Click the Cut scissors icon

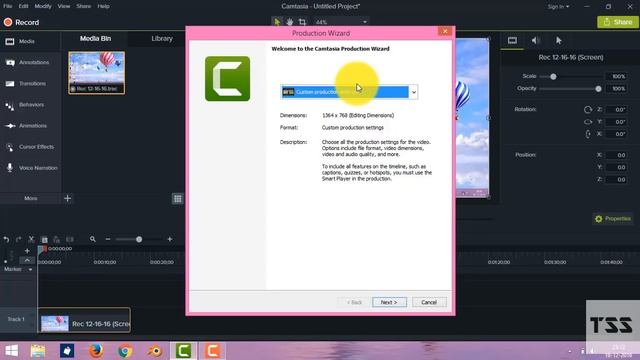pos(31,240)
